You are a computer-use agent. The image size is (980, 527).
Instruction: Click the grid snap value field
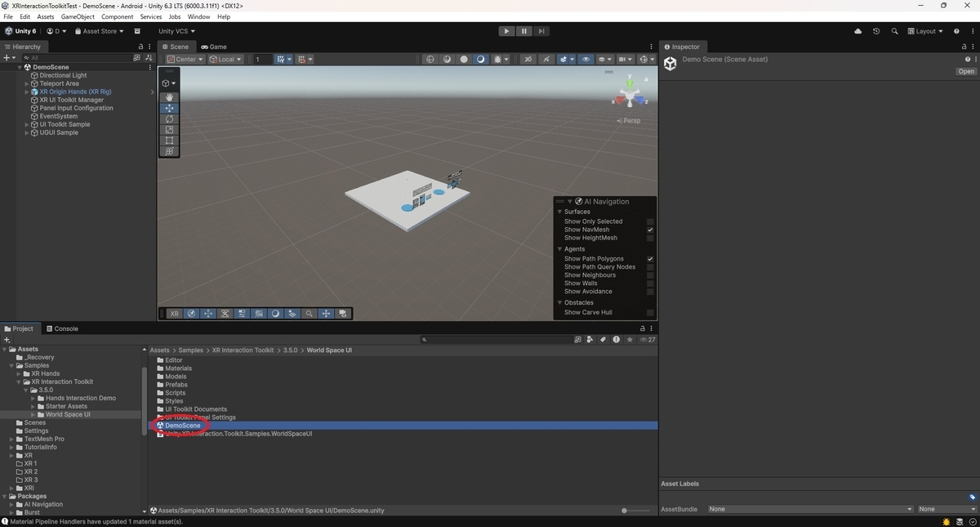(261, 59)
